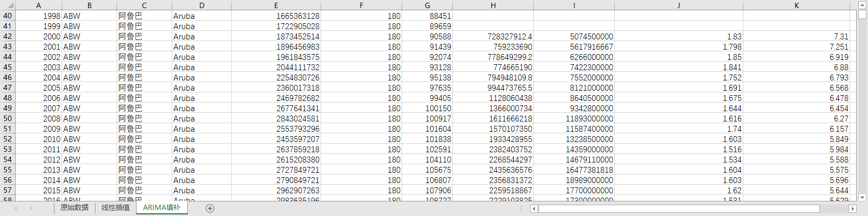The image size is (868, 216).
Task: Switch to the 原始数据 sheet tab
Action: (74, 208)
